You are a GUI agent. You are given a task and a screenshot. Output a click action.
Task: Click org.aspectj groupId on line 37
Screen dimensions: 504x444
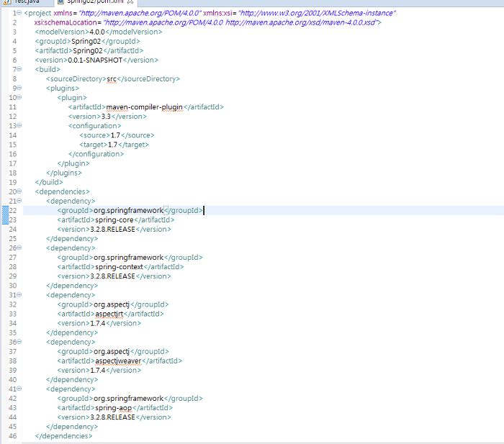click(x=112, y=351)
